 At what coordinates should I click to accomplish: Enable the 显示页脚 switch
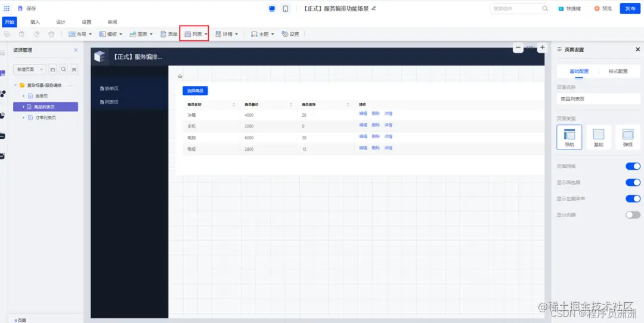[x=633, y=215]
